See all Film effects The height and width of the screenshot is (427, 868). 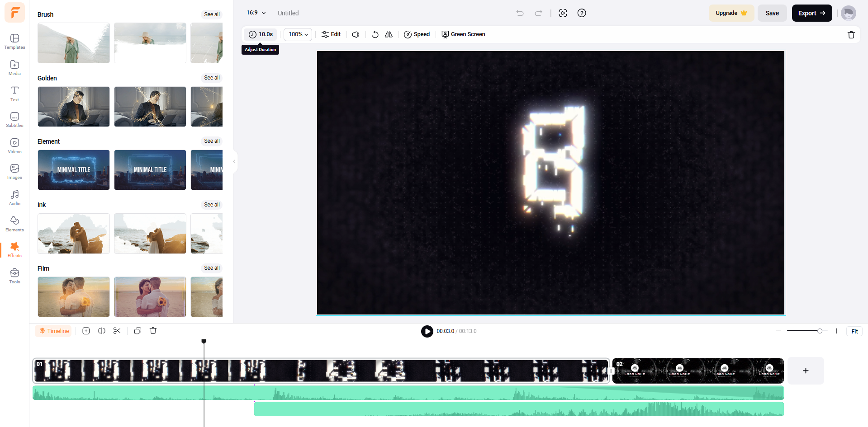point(211,267)
